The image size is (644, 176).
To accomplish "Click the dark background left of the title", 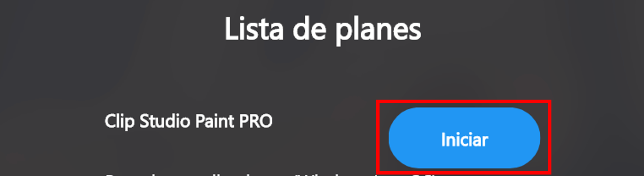I will [x=111, y=30].
